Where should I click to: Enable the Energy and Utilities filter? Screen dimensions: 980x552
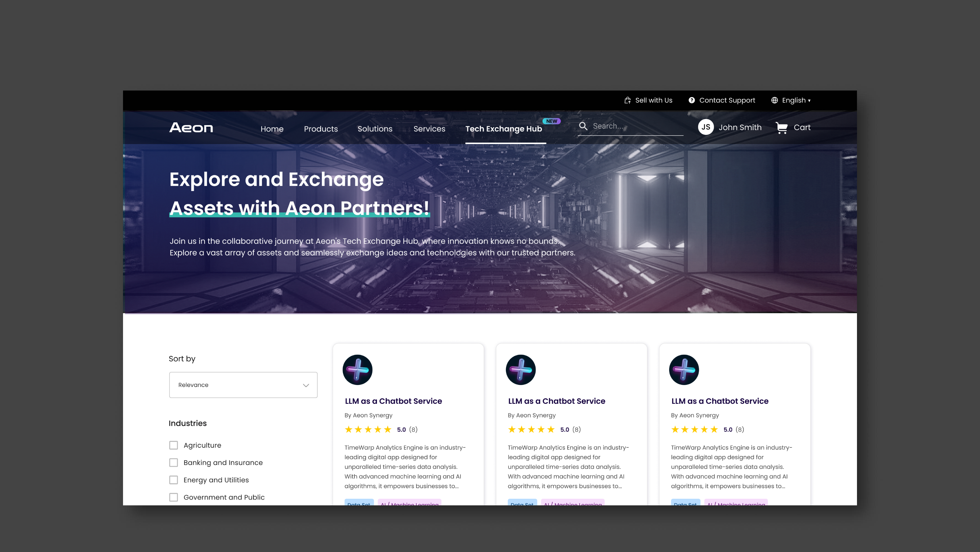(x=173, y=480)
